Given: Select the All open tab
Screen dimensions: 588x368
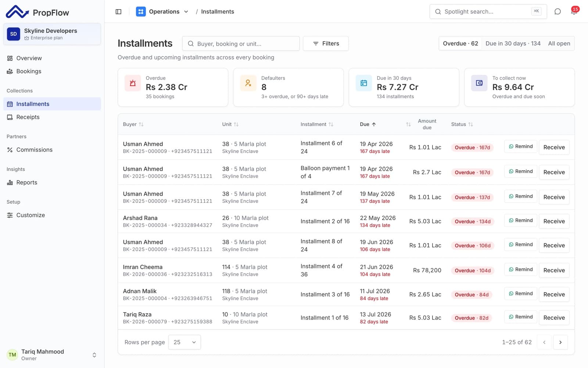Looking at the screenshot, I should (559, 43).
